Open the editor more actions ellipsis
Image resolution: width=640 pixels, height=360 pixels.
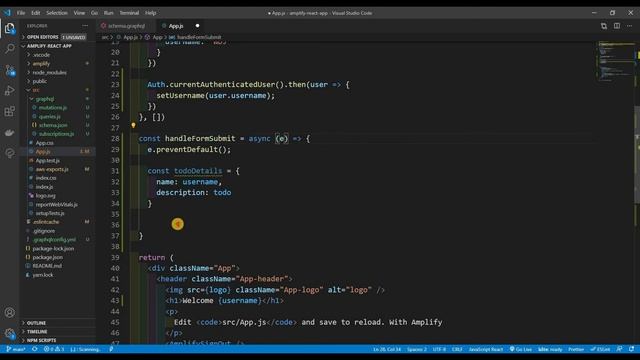629,26
